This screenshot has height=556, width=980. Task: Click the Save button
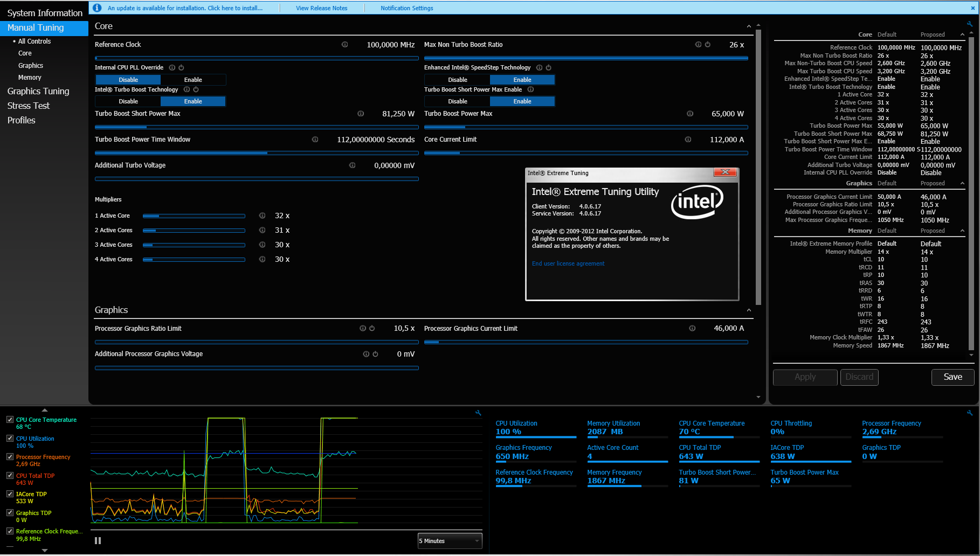953,377
